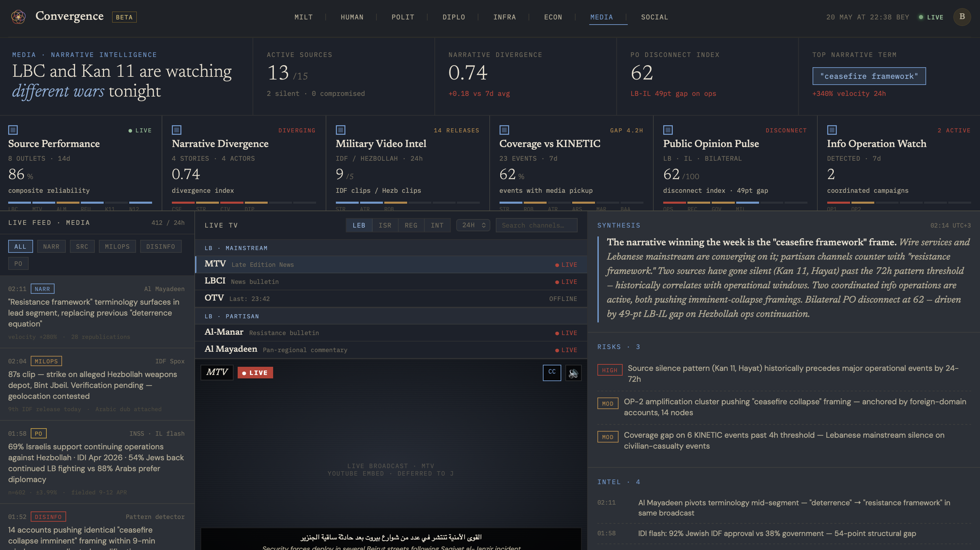This screenshot has height=550, width=980.
Task: Select the LEB channel group
Action: 359,225
